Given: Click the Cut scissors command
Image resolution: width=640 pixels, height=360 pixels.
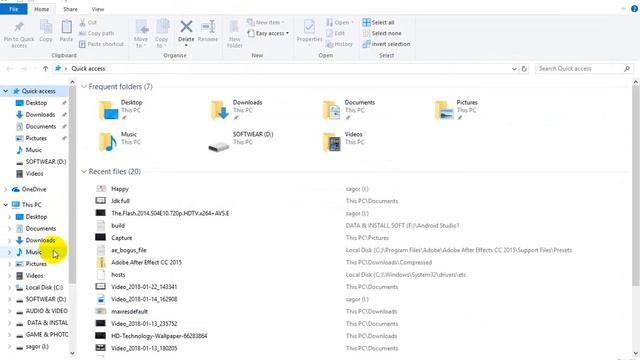Looking at the screenshot, I should pos(88,22).
